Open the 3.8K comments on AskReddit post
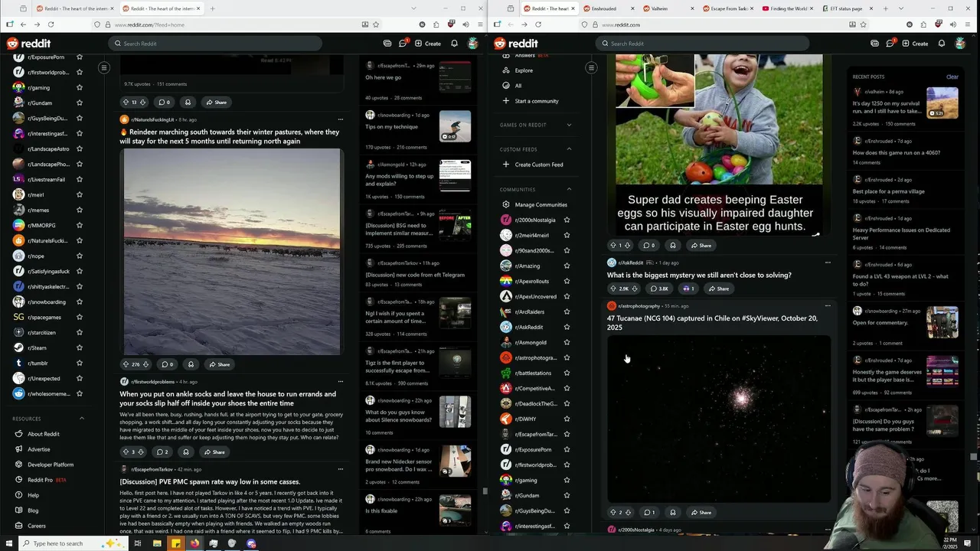 (659, 289)
